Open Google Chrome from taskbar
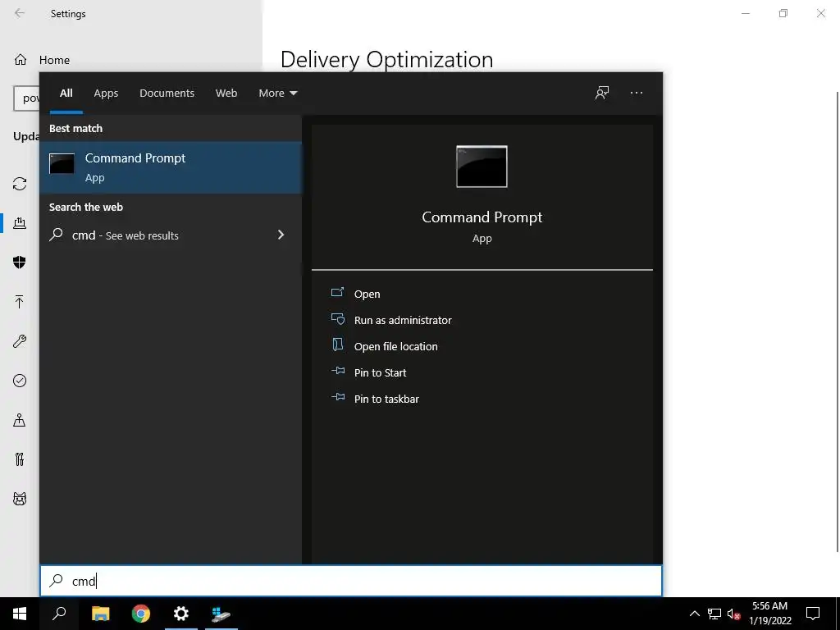Image resolution: width=840 pixels, height=630 pixels. [x=141, y=614]
